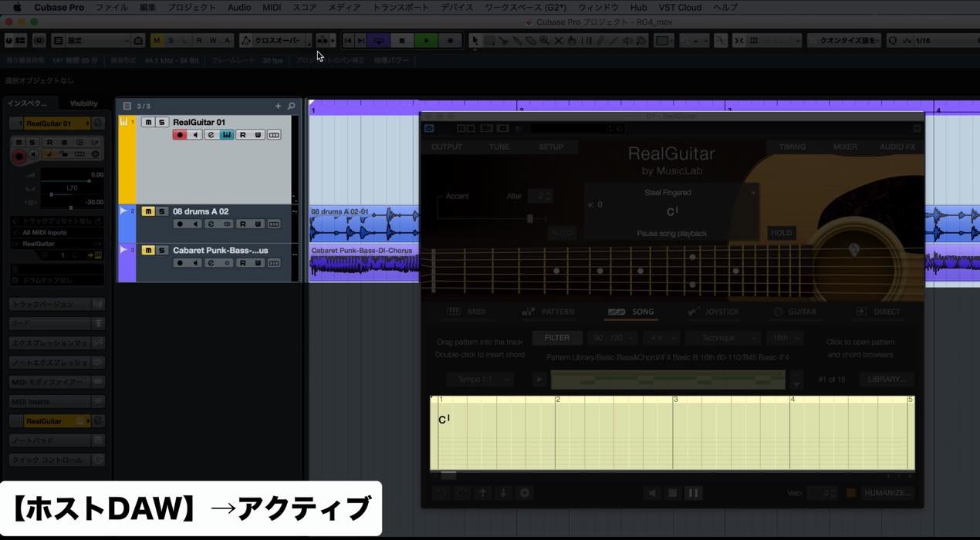Add a new track with plus icon
980x540 pixels.
[x=278, y=106]
